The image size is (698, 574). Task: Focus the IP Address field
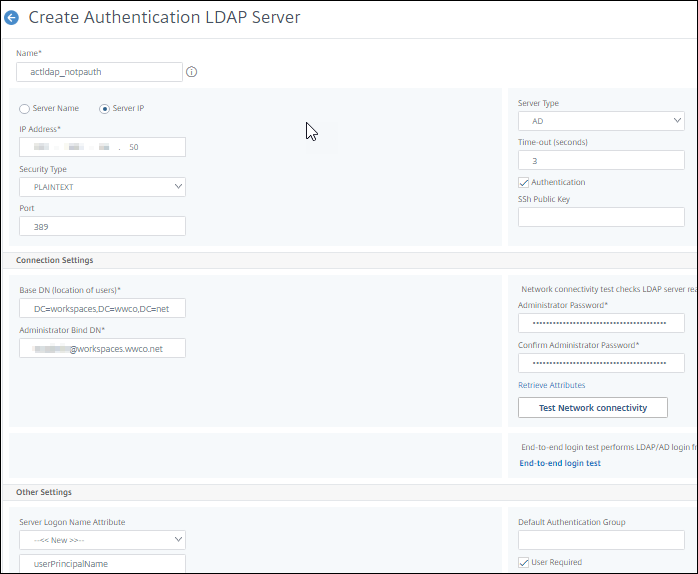tap(102, 147)
